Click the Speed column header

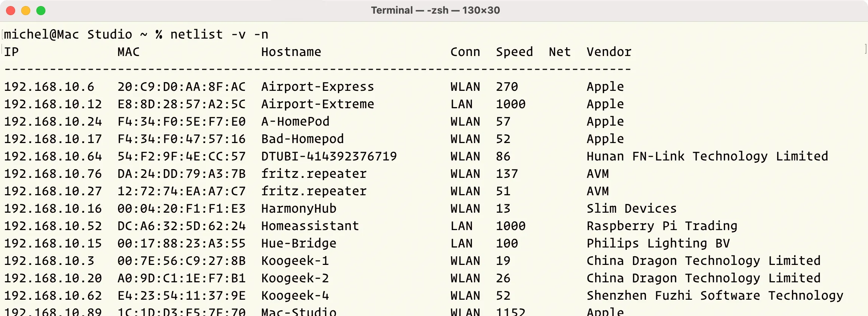[514, 52]
